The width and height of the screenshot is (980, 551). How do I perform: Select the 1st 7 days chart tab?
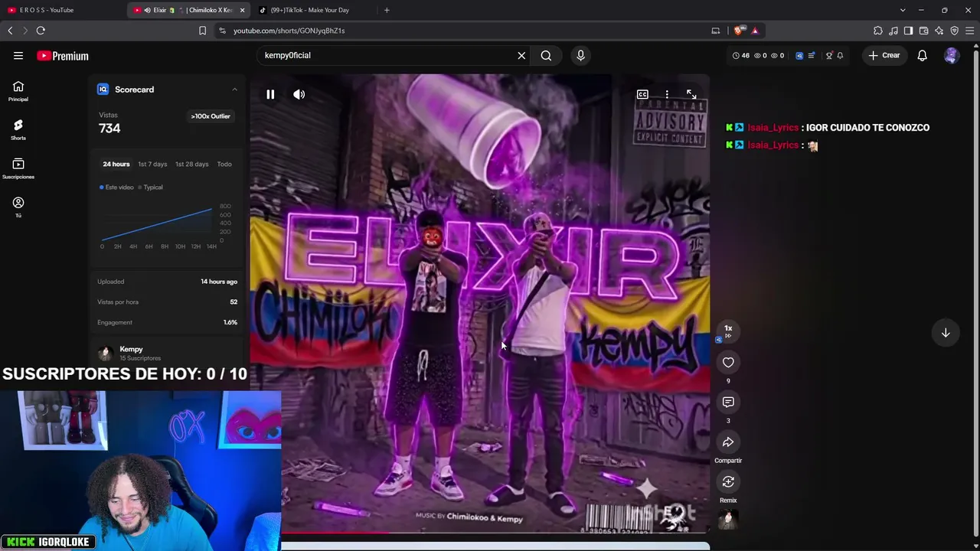tap(152, 164)
